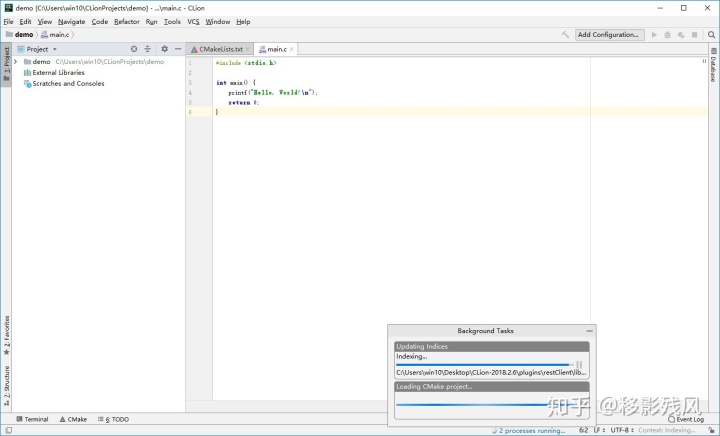Open the Help menu
The height and width of the screenshot is (436, 720).
[x=243, y=22]
